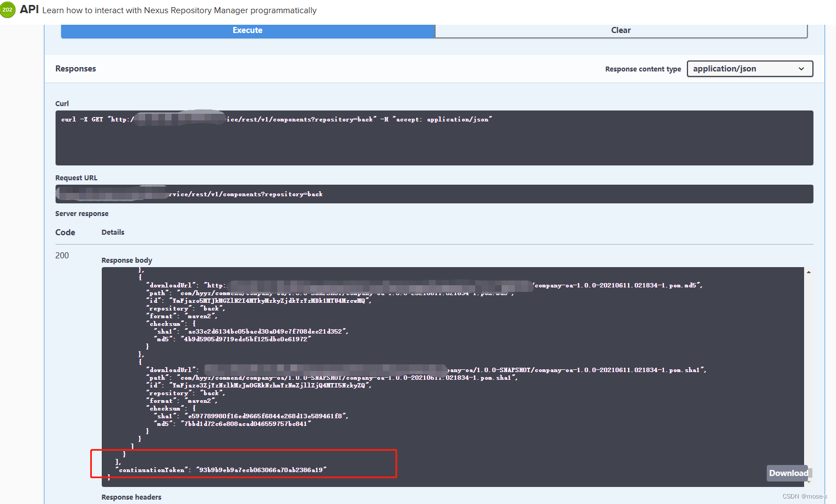Click the Request URL label
Image resolution: width=836 pixels, height=504 pixels.
point(76,178)
